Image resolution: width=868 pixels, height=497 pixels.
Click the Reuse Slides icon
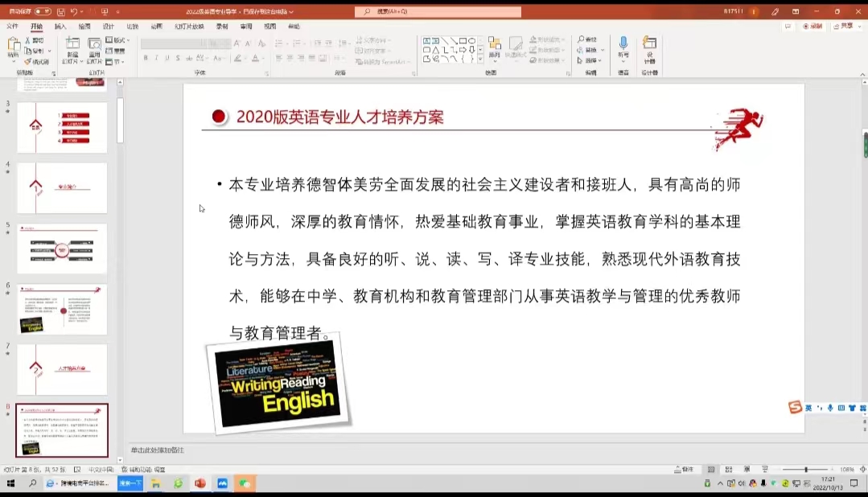95,43
